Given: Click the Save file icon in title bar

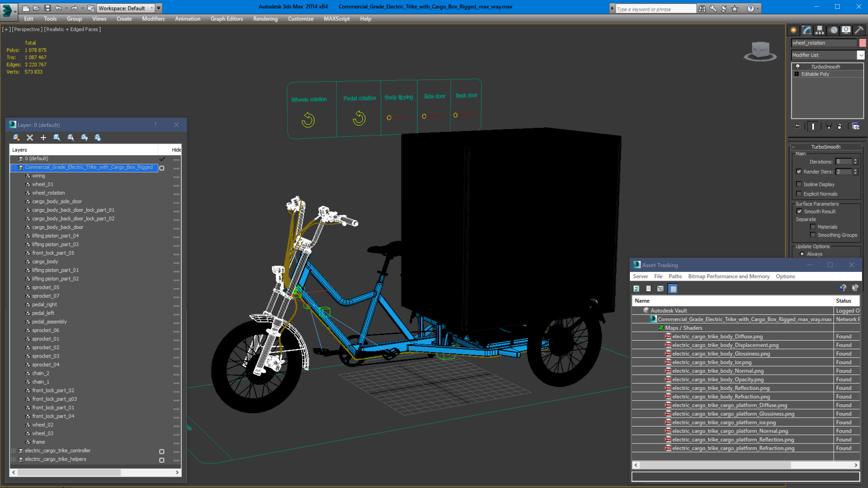Looking at the screenshot, I should [x=48, y=8].
